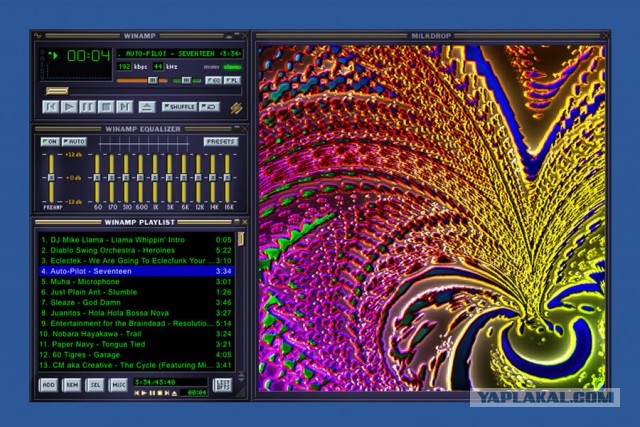Click mini Previous icon in playlist footer

pyautogui.click(x=137, y=393)
